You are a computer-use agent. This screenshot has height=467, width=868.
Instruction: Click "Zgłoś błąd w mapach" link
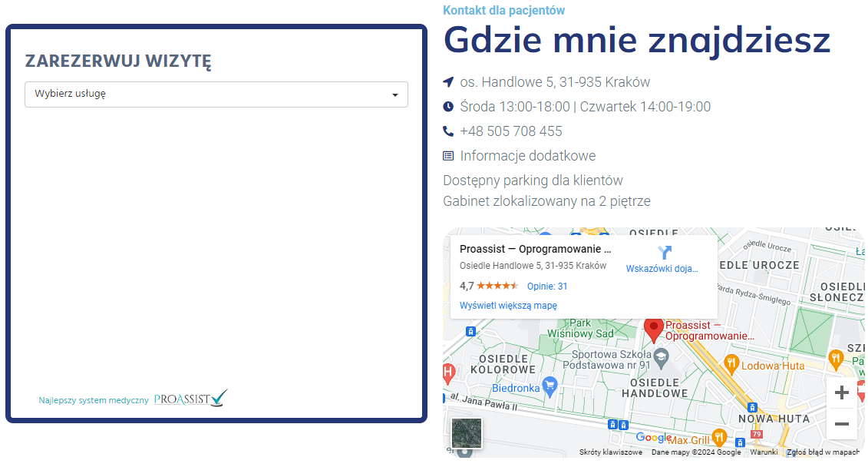(823, 452)
